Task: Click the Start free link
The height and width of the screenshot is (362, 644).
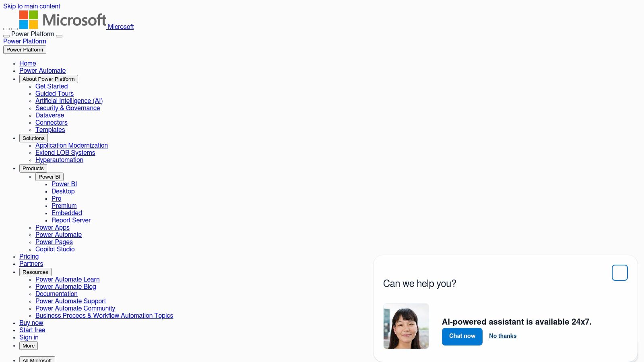Action: tap(32, 330)
